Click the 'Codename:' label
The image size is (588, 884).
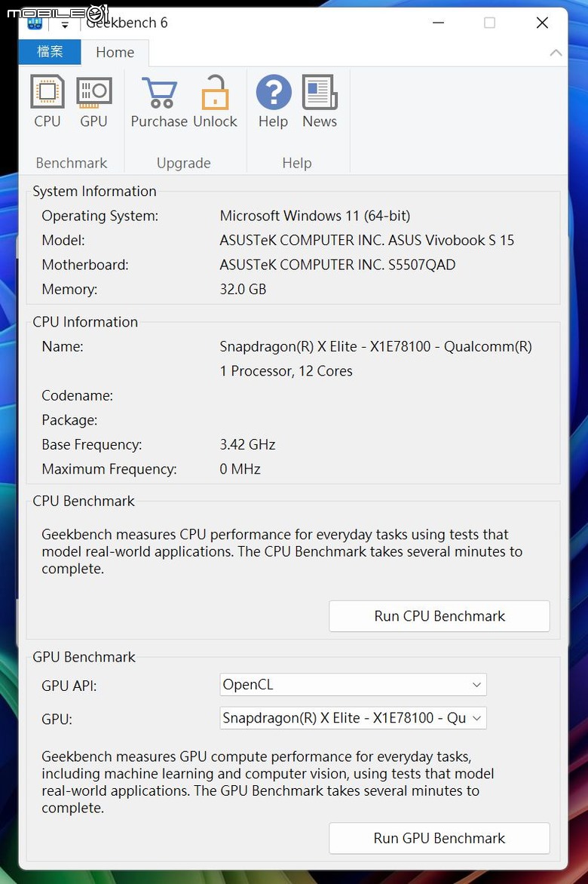pos(77,396)
